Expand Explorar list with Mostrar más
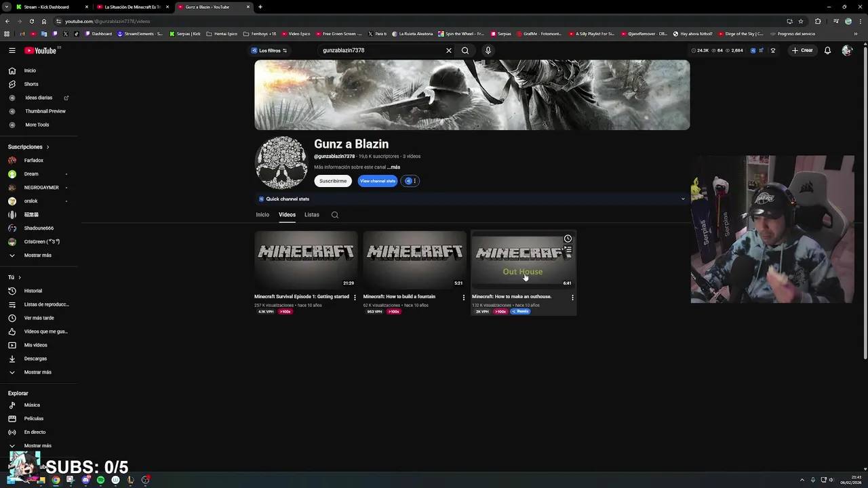Image resolution: width=868 pixels, height=488 pixels. 37,446
